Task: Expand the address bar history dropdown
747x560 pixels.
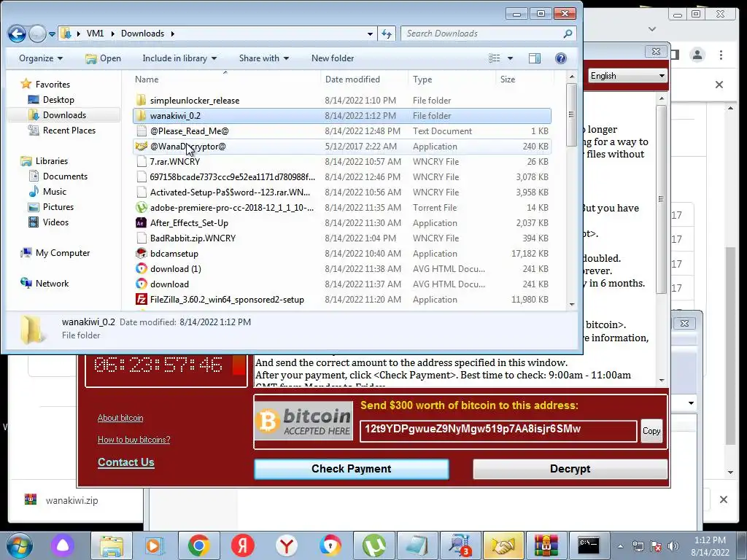Action: [370, 34]
